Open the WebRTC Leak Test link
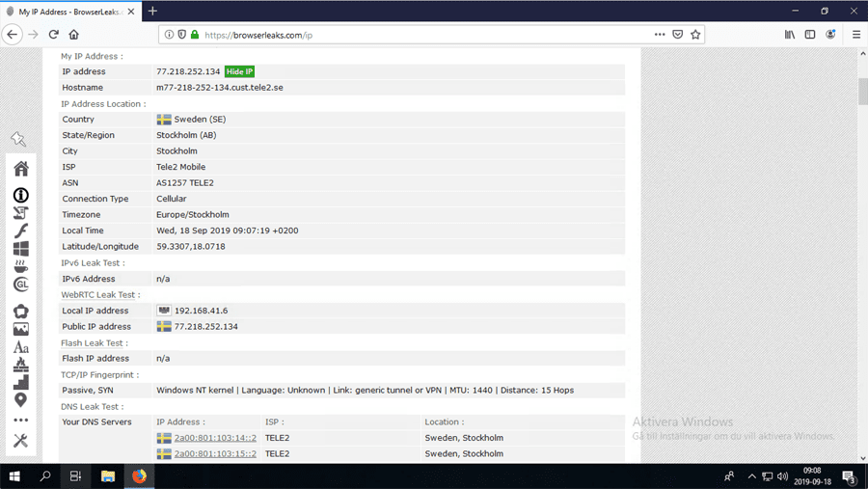This screenshot has height=489, width=868. point(98,294)
